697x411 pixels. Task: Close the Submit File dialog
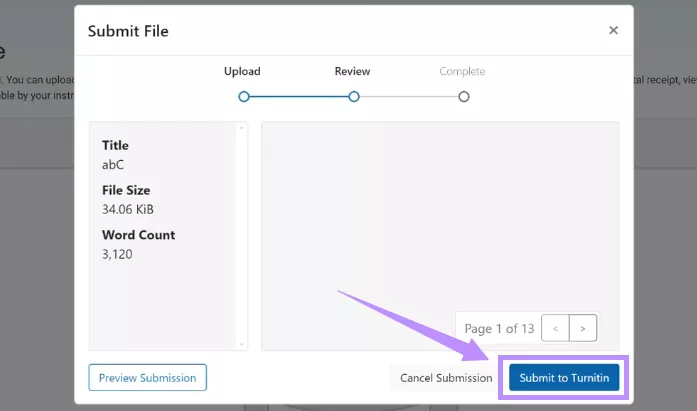[613, 31]
